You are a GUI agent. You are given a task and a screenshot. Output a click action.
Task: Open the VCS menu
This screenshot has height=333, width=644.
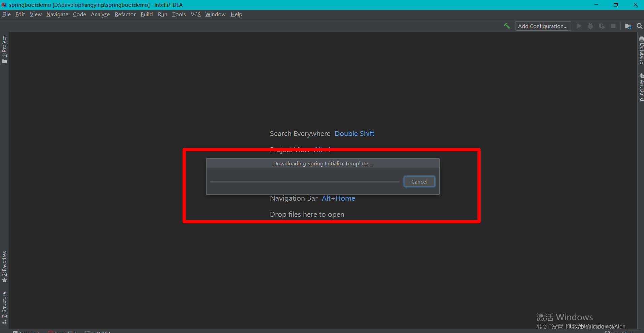(196, 14)
